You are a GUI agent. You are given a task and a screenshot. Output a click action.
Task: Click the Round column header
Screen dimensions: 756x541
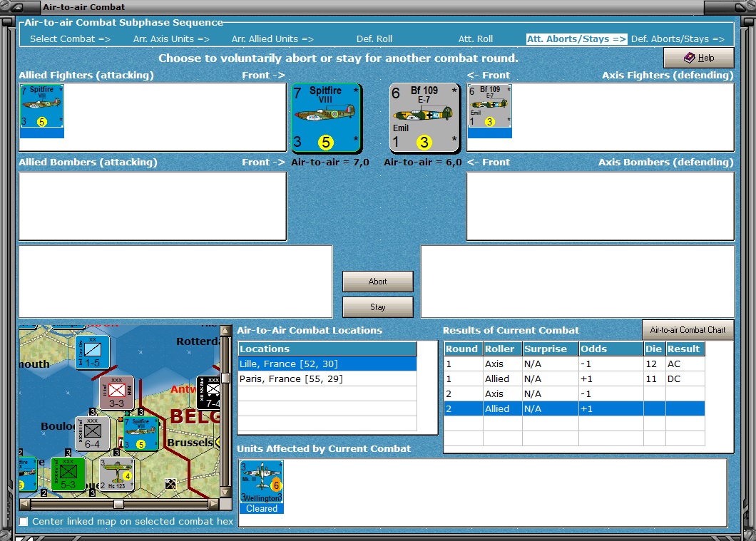[464, 349]
